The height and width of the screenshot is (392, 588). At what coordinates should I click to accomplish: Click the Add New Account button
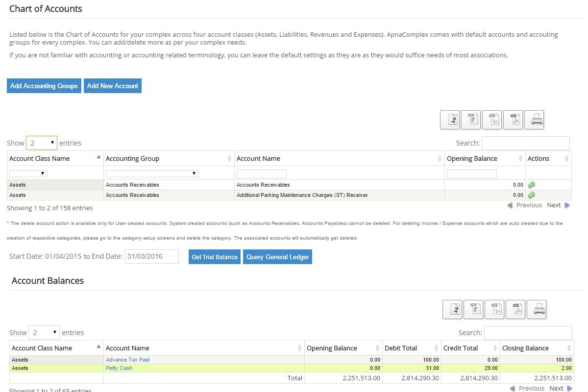[112, 86]
